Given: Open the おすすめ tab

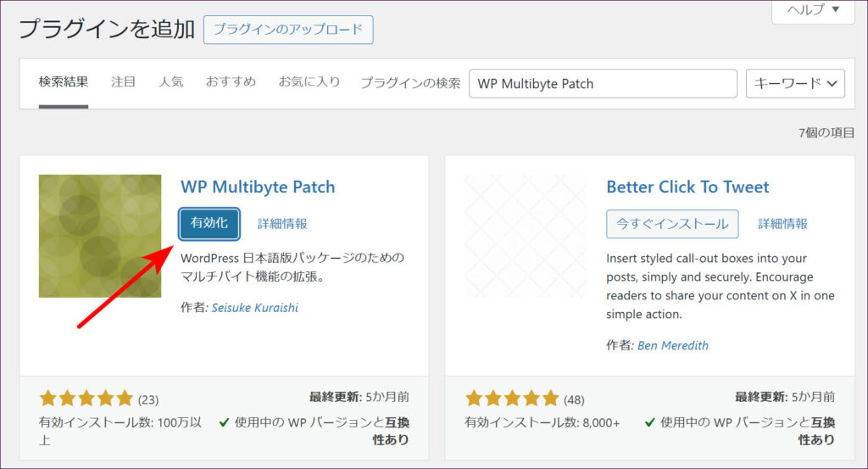Looking at the screenshot, I should 231,82.
